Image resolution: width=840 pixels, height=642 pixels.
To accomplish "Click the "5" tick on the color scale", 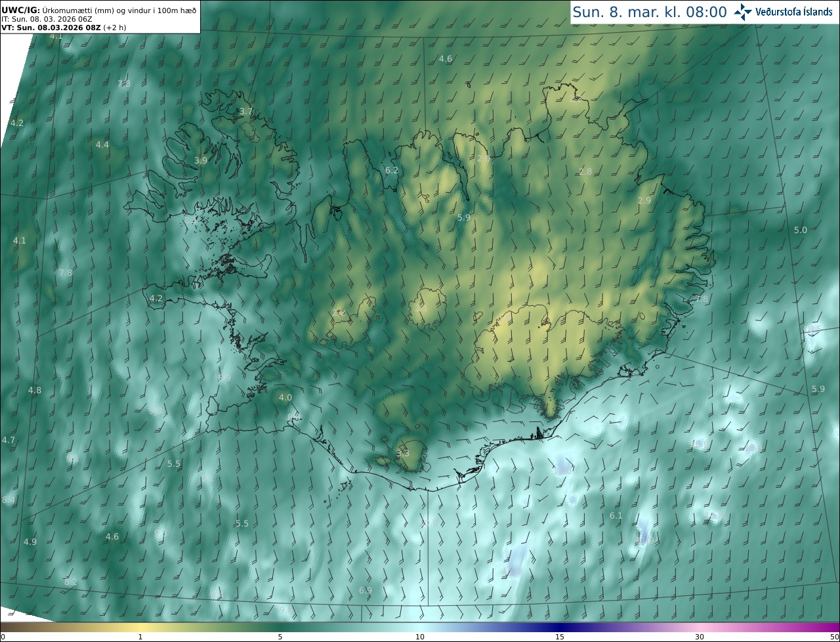I will point(280,637).
